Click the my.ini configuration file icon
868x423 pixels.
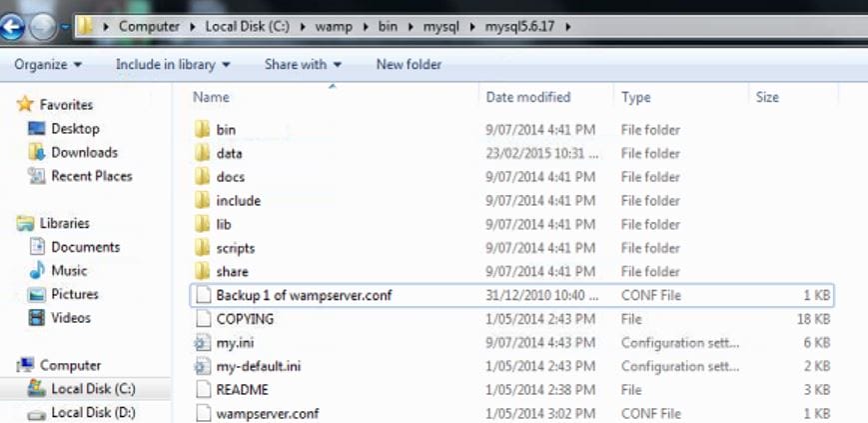point(201,343)
